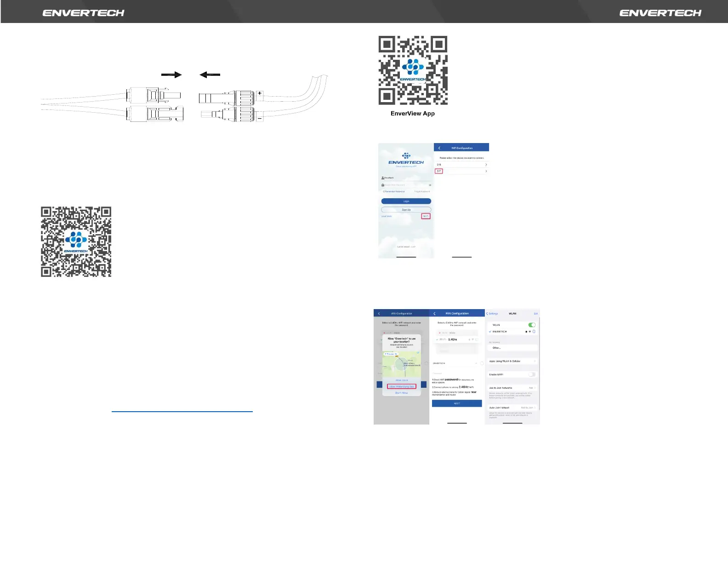
Task: Click the EnverView App caption
Action: [413, 114]
